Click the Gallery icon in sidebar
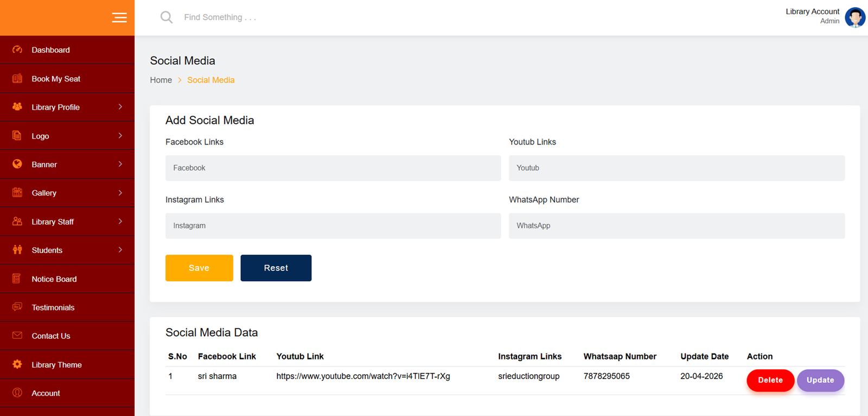Screen dimensions: 868x416 (17, 193)
